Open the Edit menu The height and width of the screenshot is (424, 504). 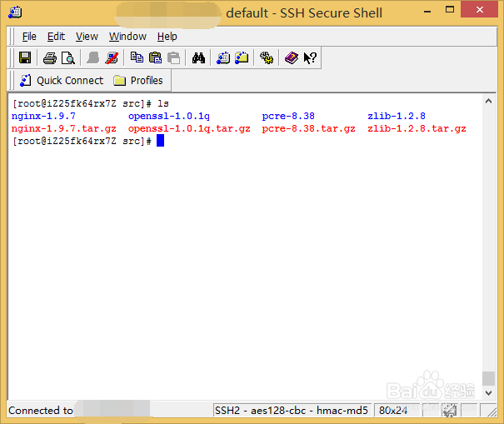pos(56,37)
